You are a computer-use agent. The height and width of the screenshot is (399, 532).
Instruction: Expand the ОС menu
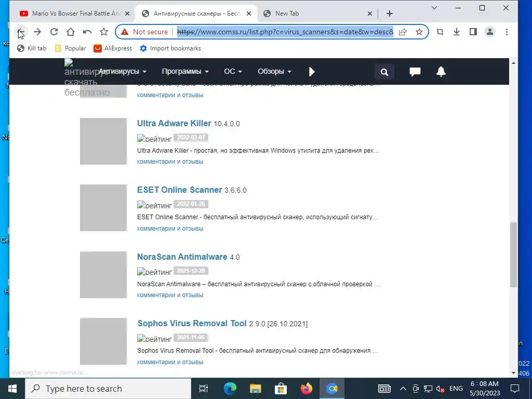[233, 71]
